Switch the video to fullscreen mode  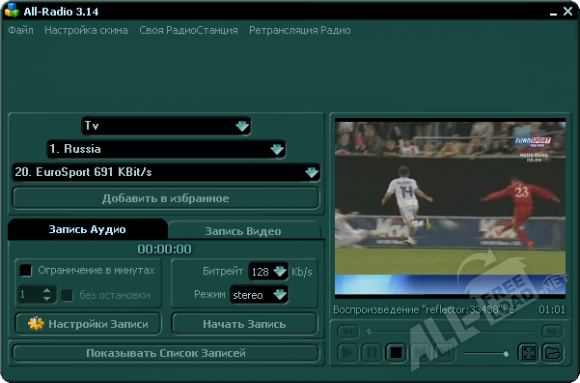pyautogui.click(x=528, y=353)
